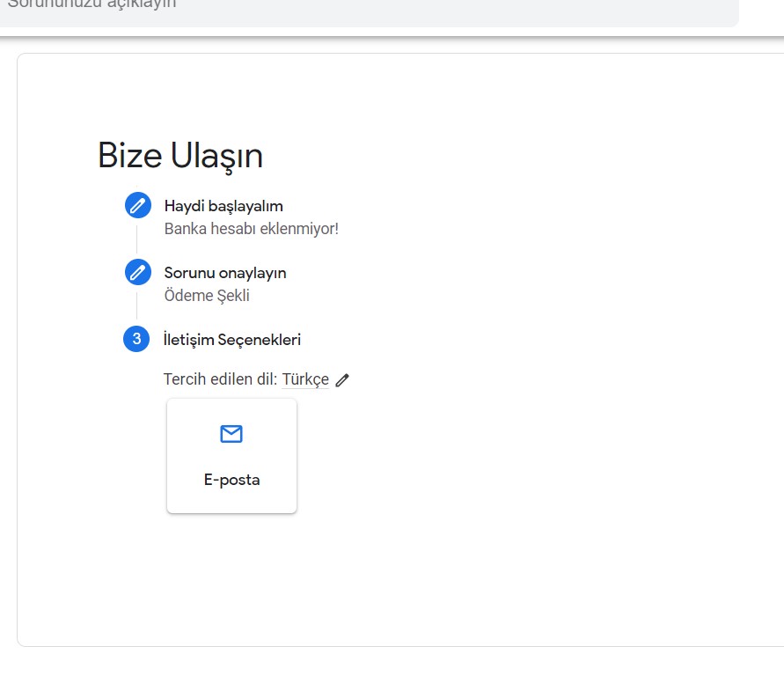This screenshot has height=676, width=784.
Task: Click the Banka hesabı eklenmiyor! summary text
Action: coord(252,229)
